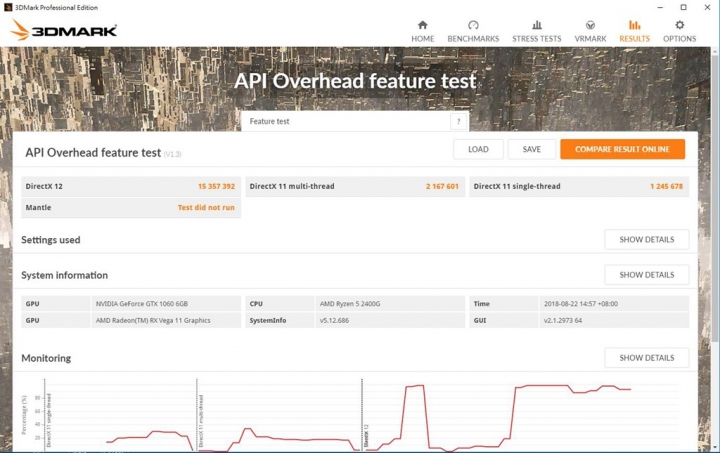720x453 pixels.
Task: Click the 3DMark logo
Action: (x=63, y=30)
